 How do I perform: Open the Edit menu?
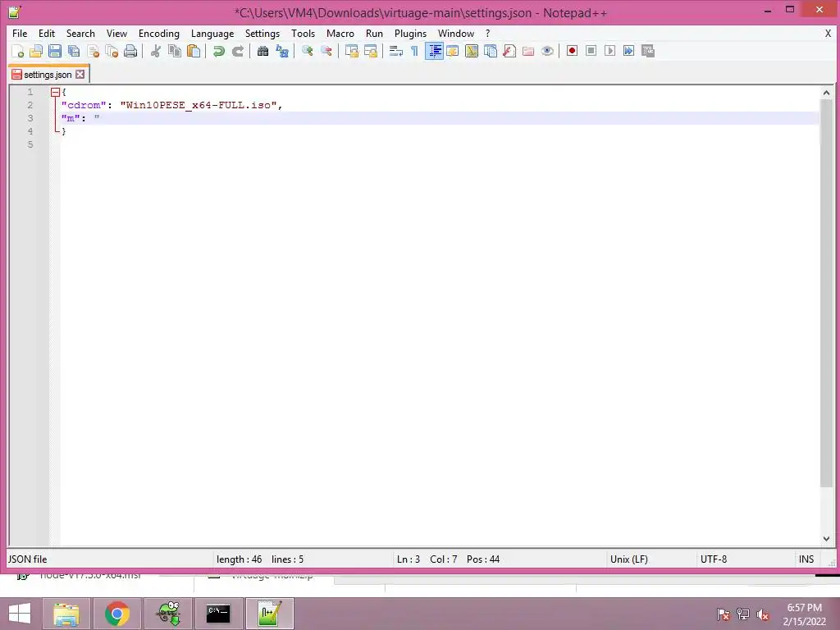(x=47, y=33)
